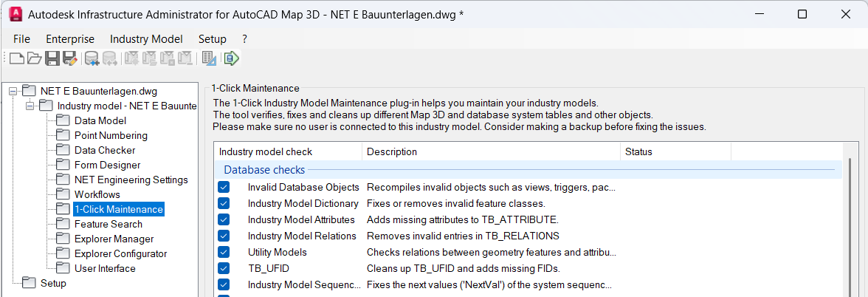Click the green arrow toolbar icon
Viewport: 868px width, 297px height.
tap(232, 58)
